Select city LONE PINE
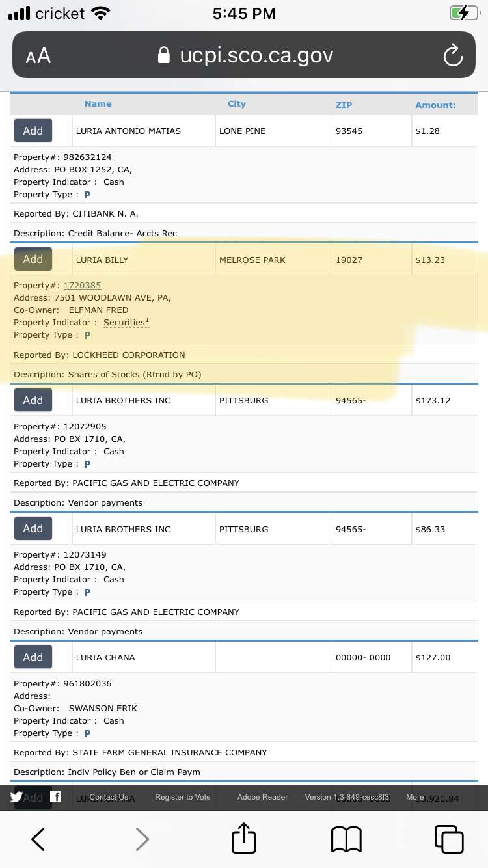 coord(243,131)
